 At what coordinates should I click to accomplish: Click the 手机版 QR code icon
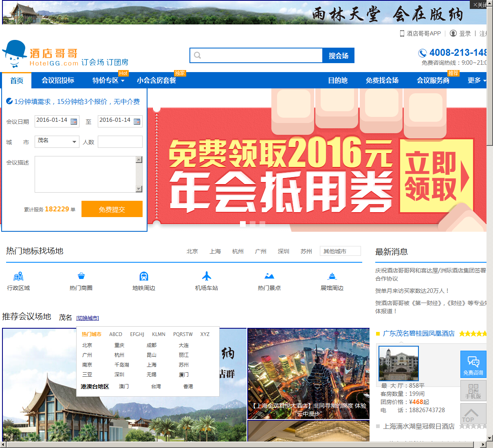coord(473,391)
